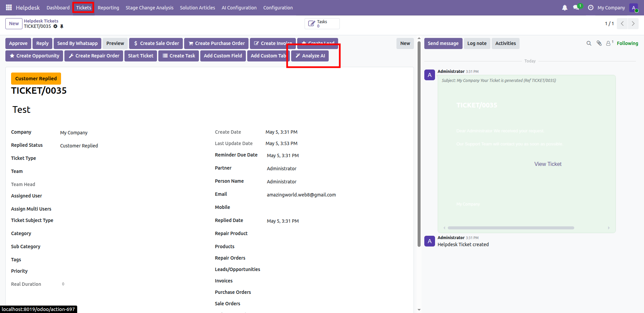Open Helpdesk Tickets breadcrumb link
The image size is (644, 313).
(41, 21)
